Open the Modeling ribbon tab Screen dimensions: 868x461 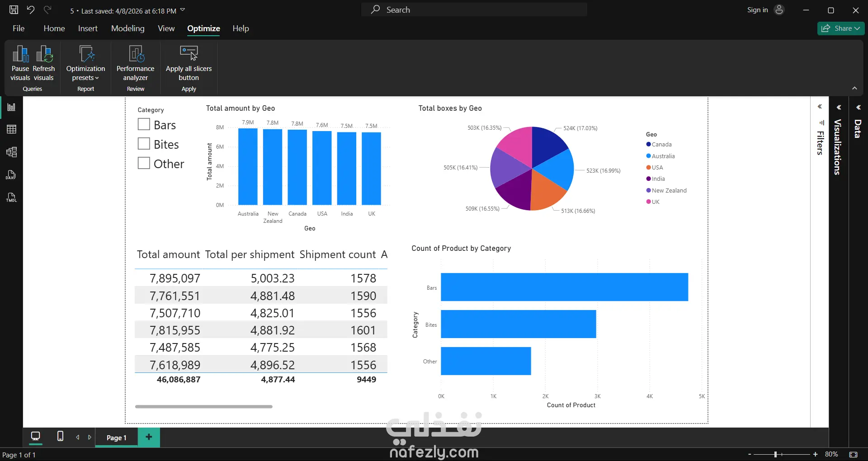(128, 28)
